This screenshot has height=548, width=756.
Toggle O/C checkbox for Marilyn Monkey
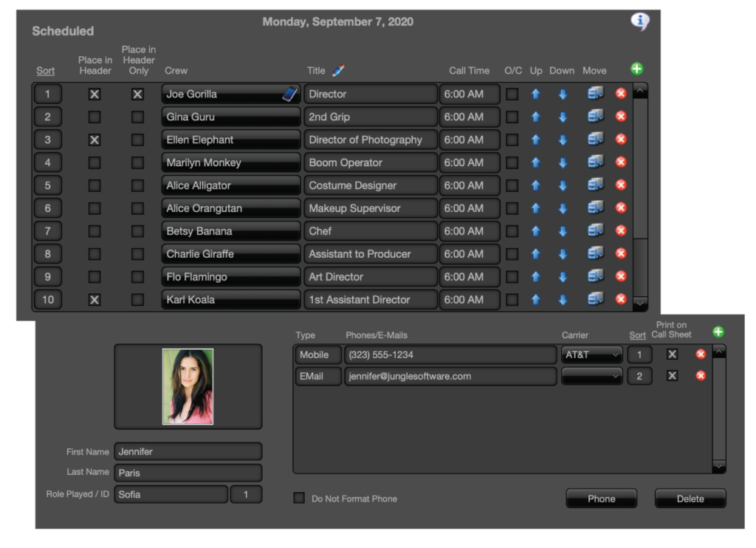pos(512,162)
